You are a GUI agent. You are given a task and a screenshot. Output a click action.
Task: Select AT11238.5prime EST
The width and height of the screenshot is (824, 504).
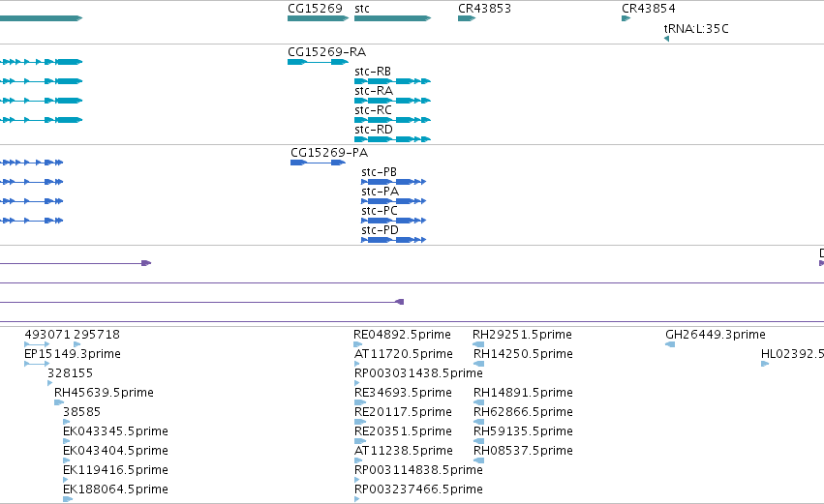[358, 460]
